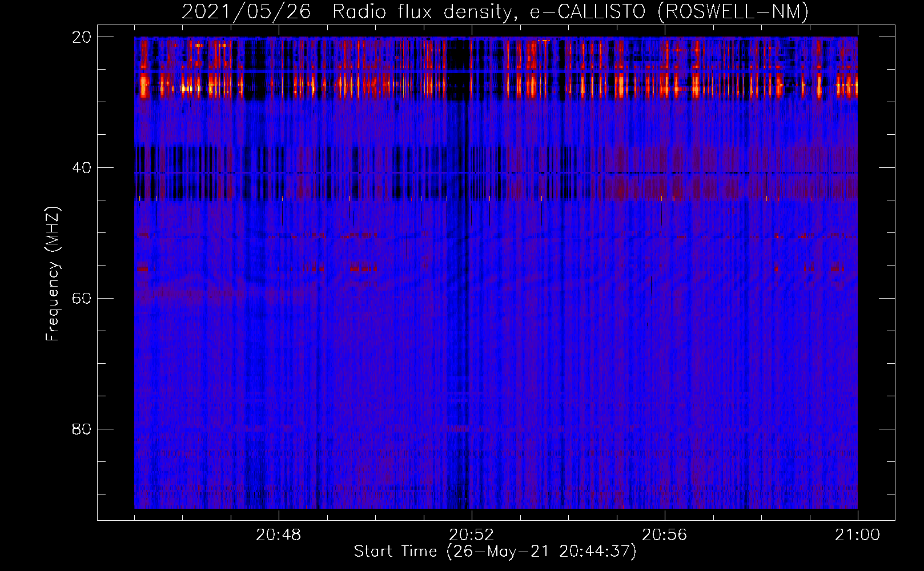Click the '20:48' time tick label

click(x=279, y=535)
